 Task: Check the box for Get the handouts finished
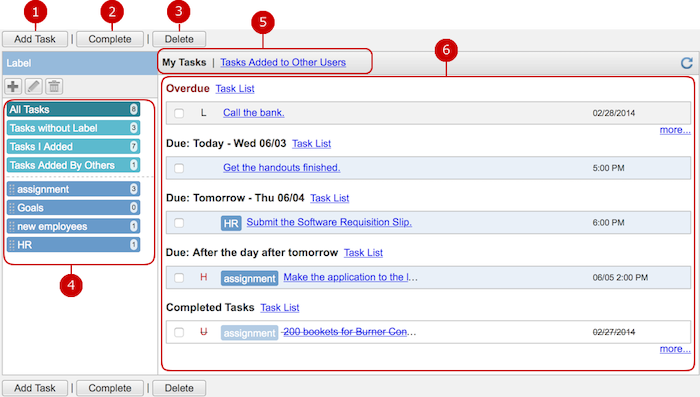pos(179,168)
